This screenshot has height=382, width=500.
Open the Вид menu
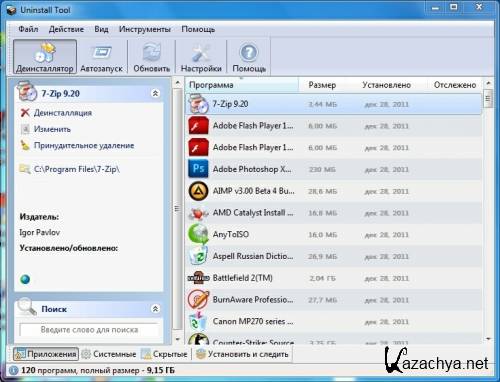coord(101,29)
